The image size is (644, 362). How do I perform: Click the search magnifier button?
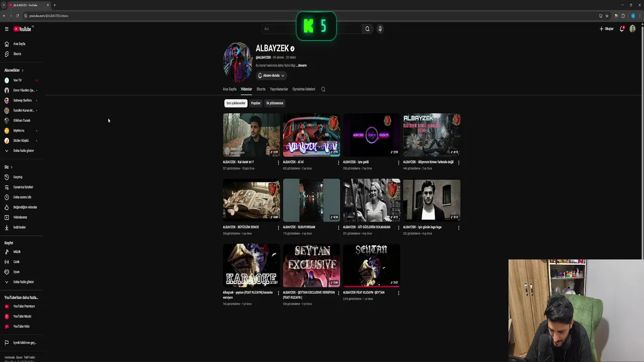(x=367, y=29)
